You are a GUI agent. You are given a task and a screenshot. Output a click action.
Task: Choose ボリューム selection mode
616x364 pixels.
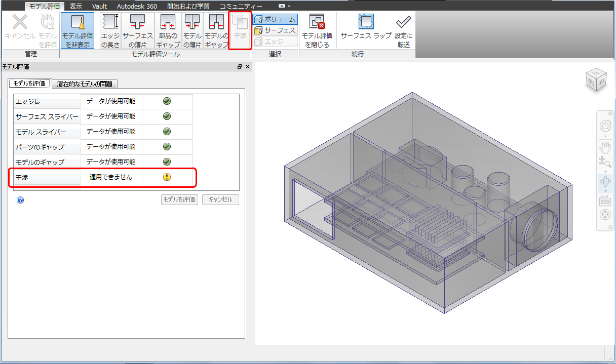click(275, 19)
